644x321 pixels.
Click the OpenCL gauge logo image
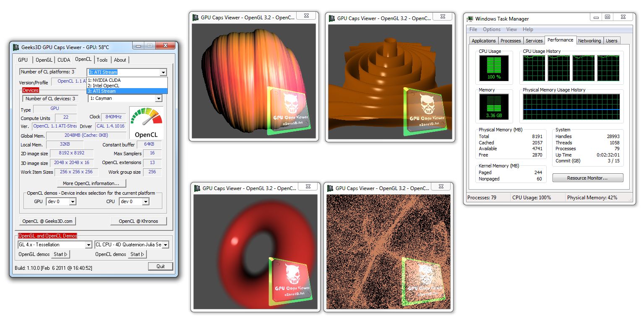point(146,123)
